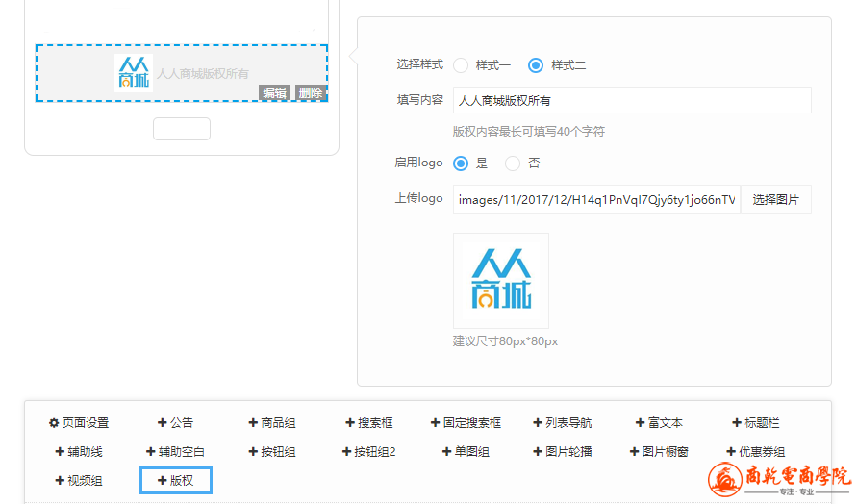Viewport: 857px width, 504px height.
Task: Add the 列表导航 component
Action: click(x=563, y=423)
